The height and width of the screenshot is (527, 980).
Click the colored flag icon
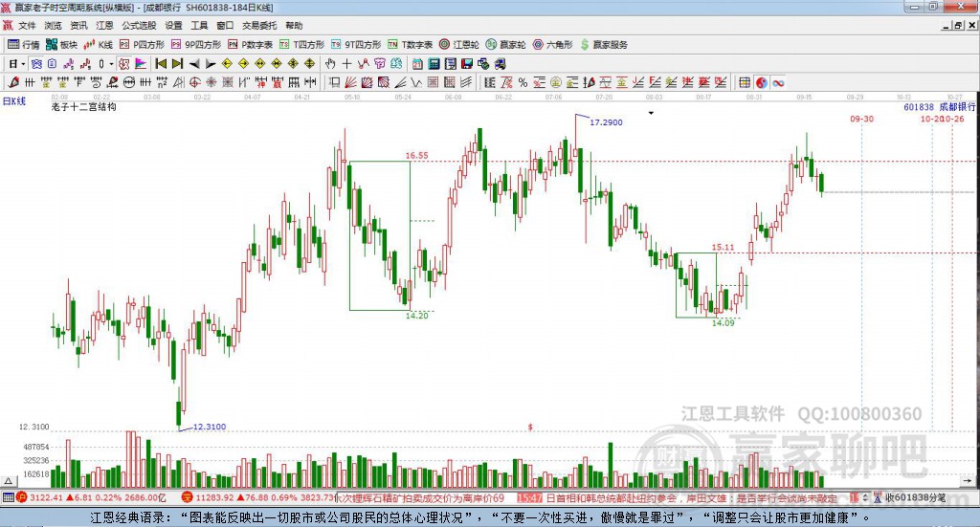(141, 64)
